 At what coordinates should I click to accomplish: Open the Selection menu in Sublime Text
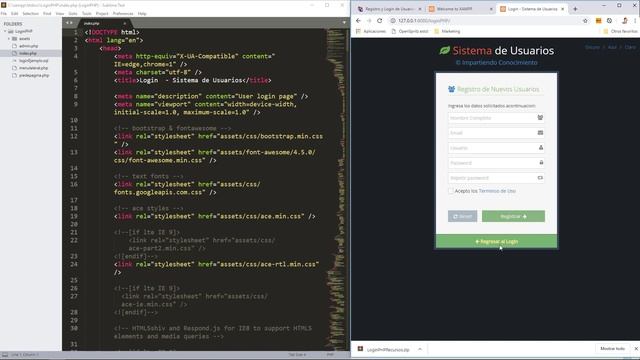coord(30,13)
